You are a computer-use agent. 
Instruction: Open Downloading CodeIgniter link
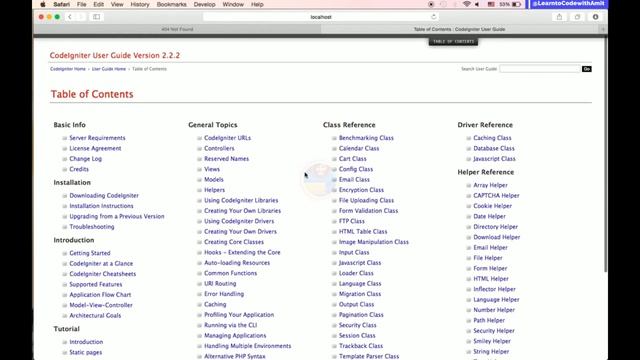click(x=104, y=196)
